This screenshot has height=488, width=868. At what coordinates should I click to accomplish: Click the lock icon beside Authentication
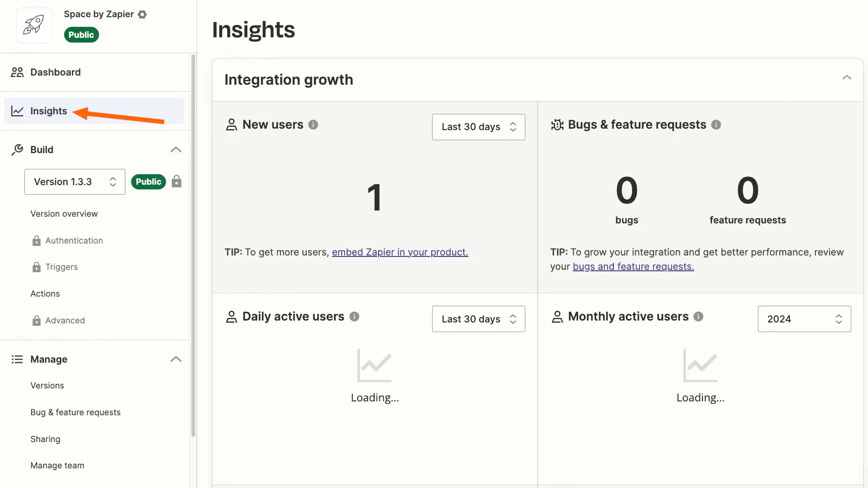(x=36, y=240)
